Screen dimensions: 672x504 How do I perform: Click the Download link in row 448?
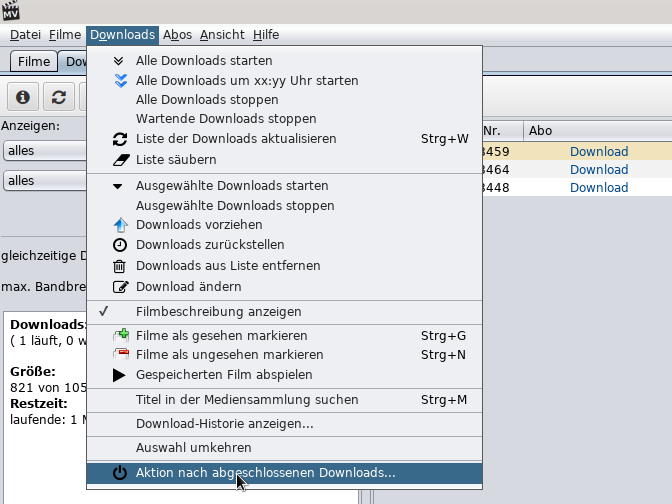(599, 187)
